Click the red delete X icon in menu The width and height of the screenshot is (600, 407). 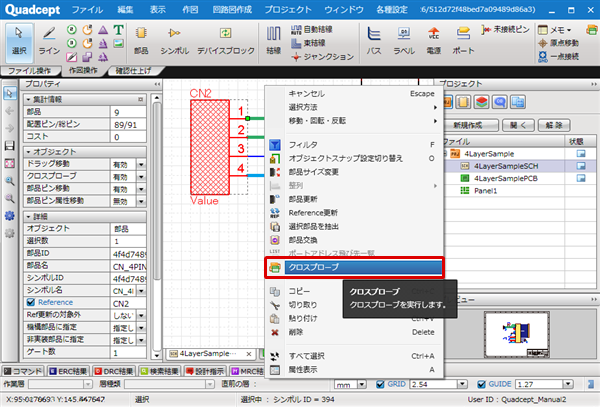click(x=275, y=332)
